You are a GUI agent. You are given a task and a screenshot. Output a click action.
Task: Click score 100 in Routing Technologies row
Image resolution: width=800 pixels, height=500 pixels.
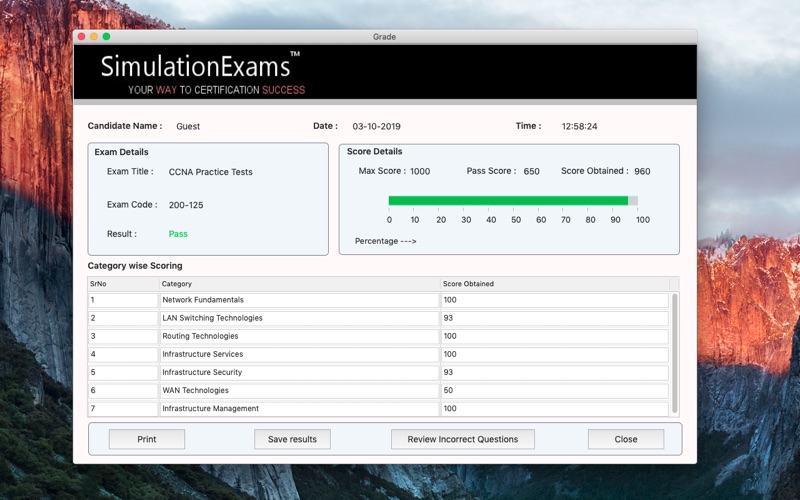coord(555,336)
